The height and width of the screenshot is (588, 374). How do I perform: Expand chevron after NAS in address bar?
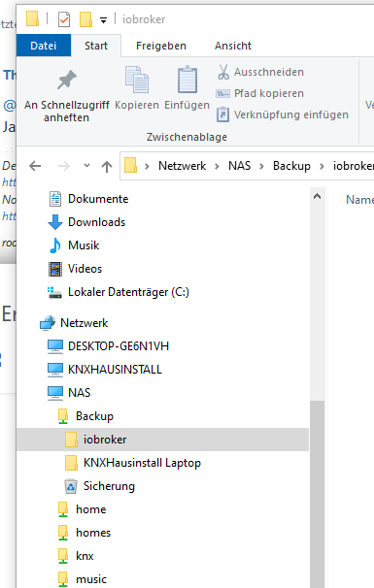point(261,166)
